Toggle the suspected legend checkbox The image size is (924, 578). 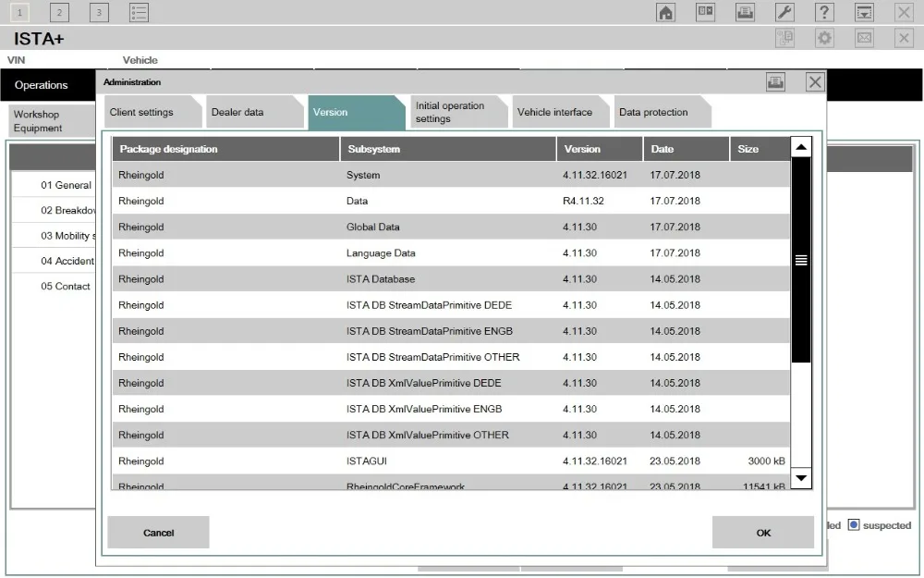click(x=853, y=525)
